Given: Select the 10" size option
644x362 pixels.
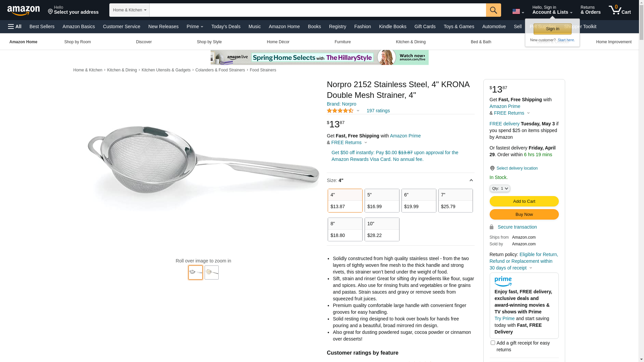Looking at the screenshot, I should [x=382, y=229].
